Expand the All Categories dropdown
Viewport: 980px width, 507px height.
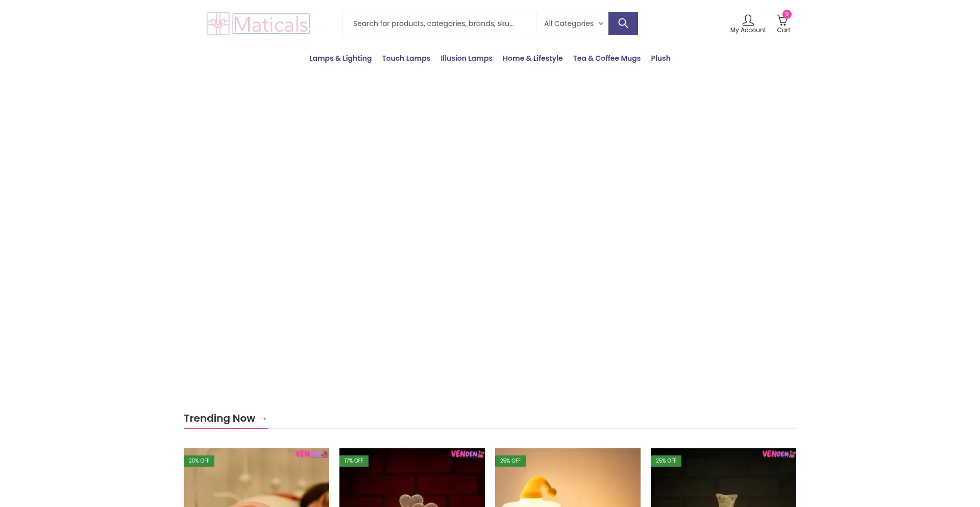click(572, 23)
